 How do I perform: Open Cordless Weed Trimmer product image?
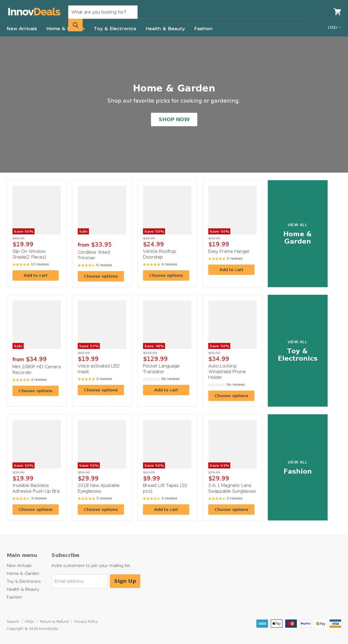[102, 210]
